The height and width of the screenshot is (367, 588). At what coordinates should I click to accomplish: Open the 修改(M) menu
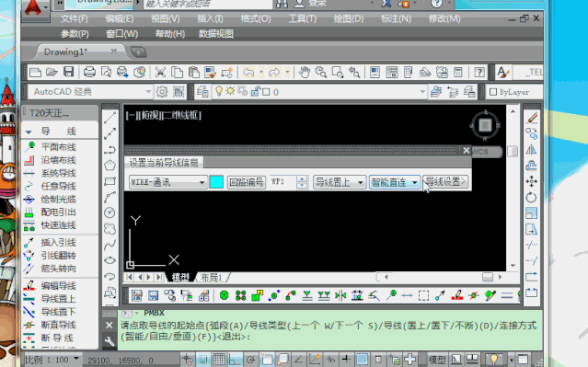point(444,18)
